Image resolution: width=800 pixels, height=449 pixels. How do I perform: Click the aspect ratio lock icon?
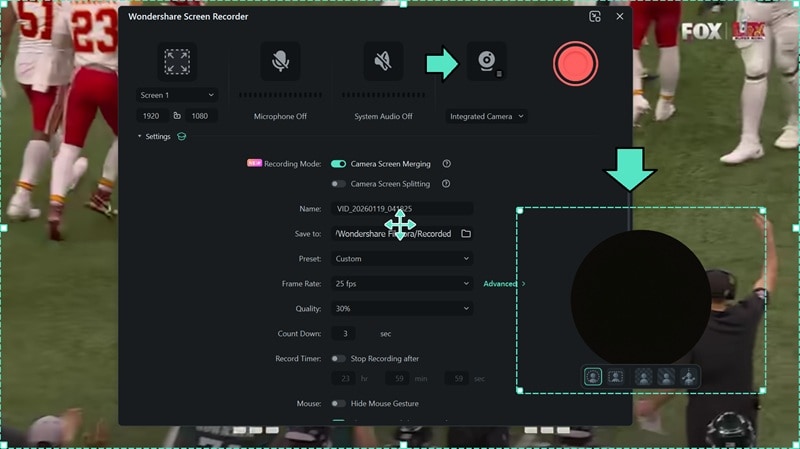coord(177,116)
